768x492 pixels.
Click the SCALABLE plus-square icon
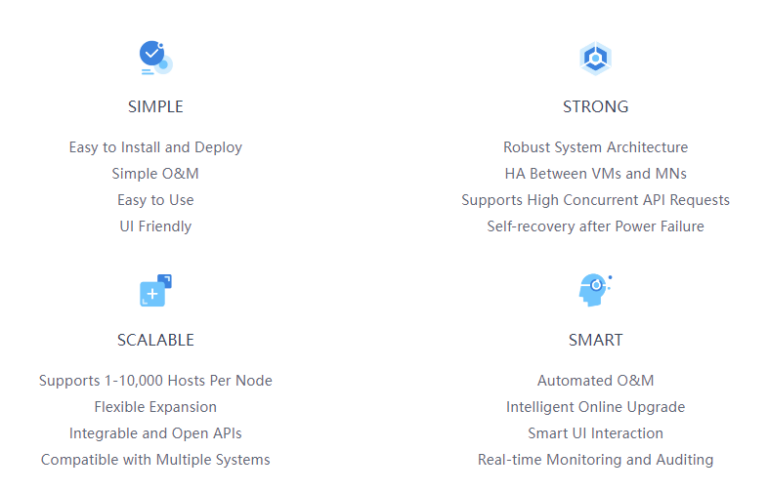coord(156,291)
